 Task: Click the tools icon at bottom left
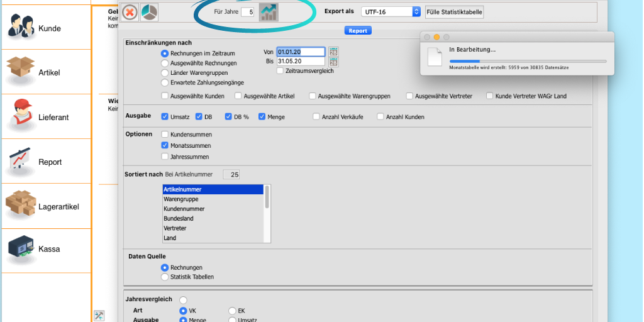99,316
